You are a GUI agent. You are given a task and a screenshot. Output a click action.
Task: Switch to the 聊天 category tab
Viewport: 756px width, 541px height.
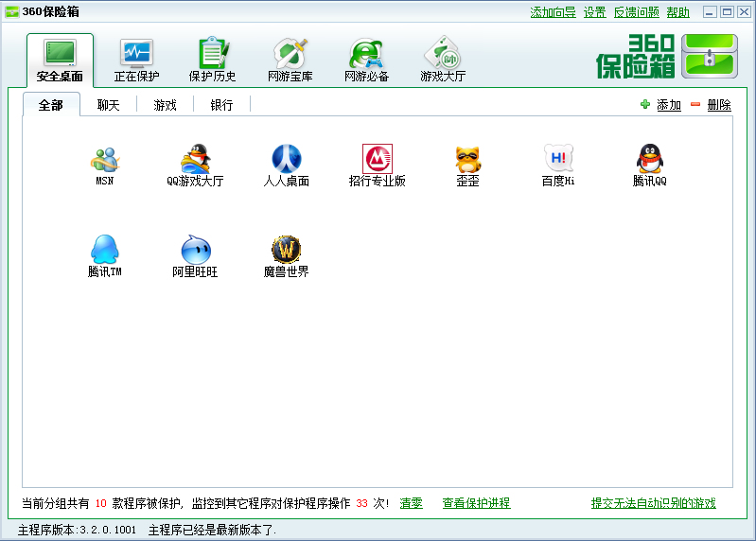(108, 105)
